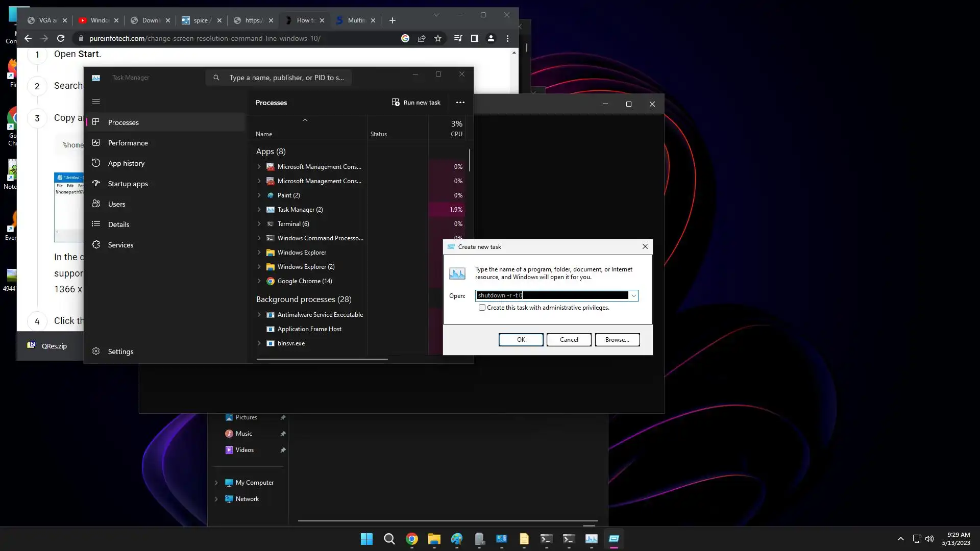Screen dimensions: 980x551
Task: Expand the Google Chrome (14) process group
Action: (x=259, y=281)
